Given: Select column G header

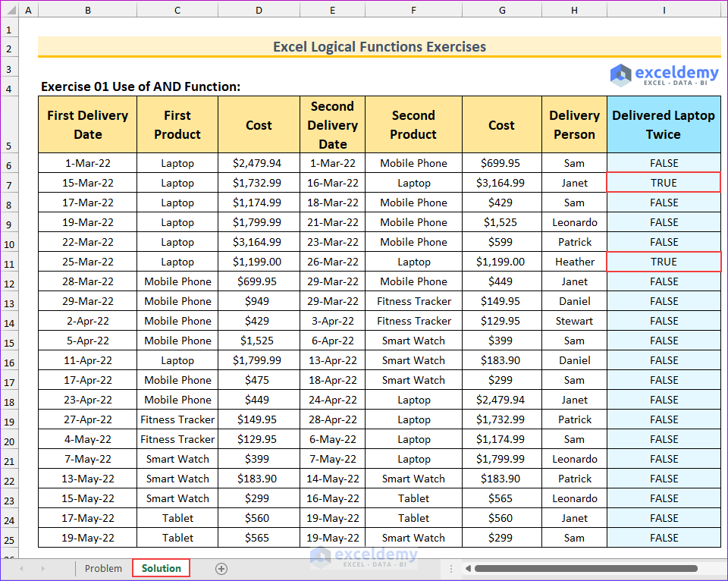Looking at the screenshot, I should (x=502, y=10).
